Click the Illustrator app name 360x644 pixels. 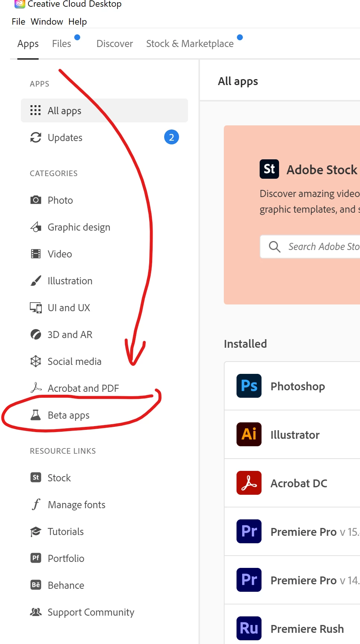tap(295, 435)
